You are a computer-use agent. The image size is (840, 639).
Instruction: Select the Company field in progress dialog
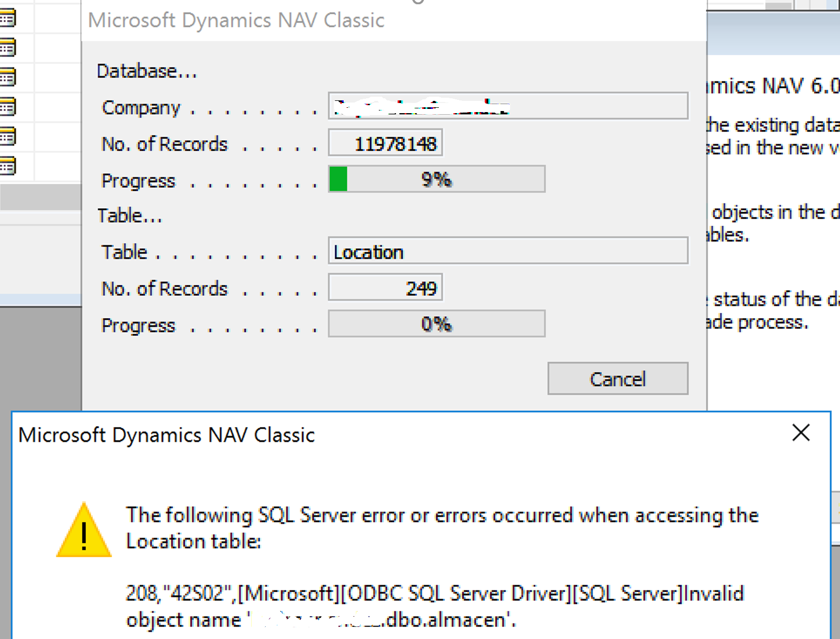tap(508, 106)
